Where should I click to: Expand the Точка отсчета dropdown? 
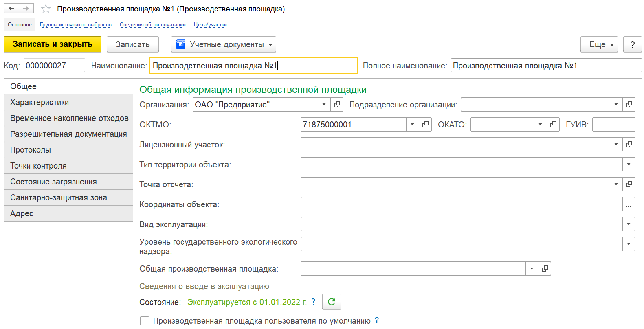point(616,184)
